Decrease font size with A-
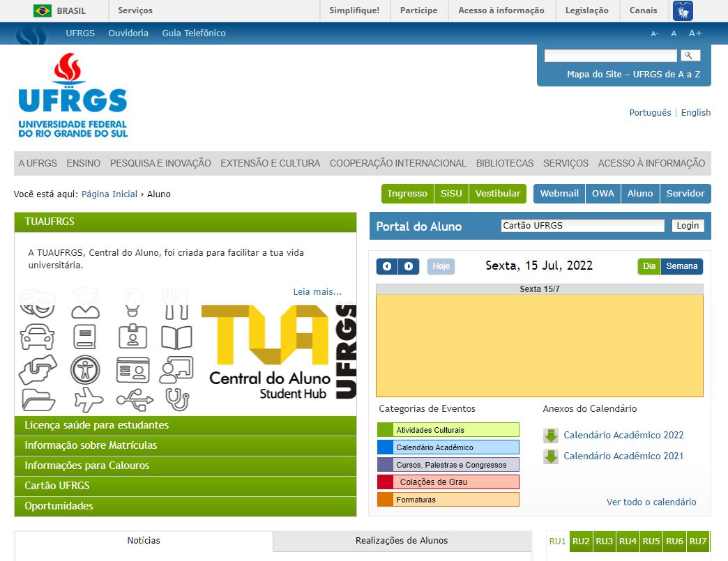The image size is (728, 561). (654, 33)
